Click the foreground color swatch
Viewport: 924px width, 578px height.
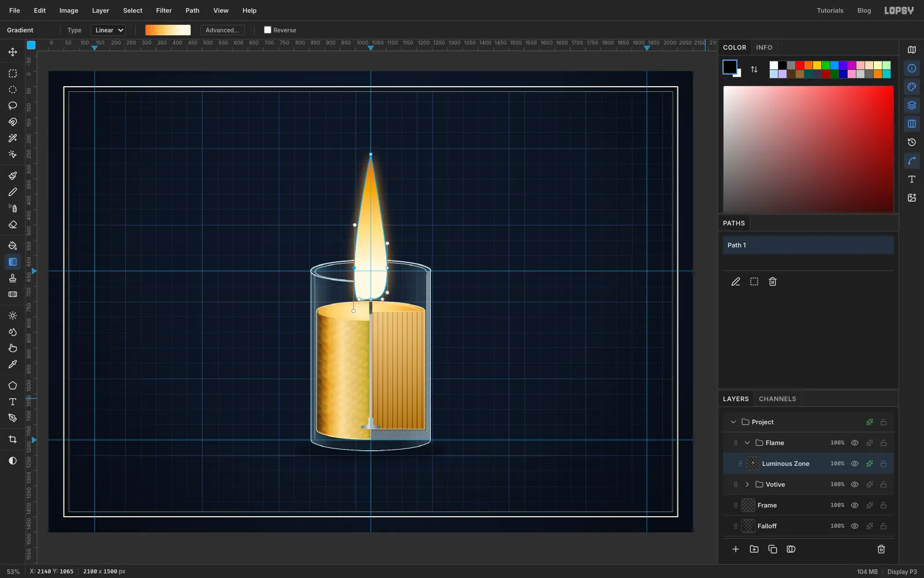(x=730, y=67)
